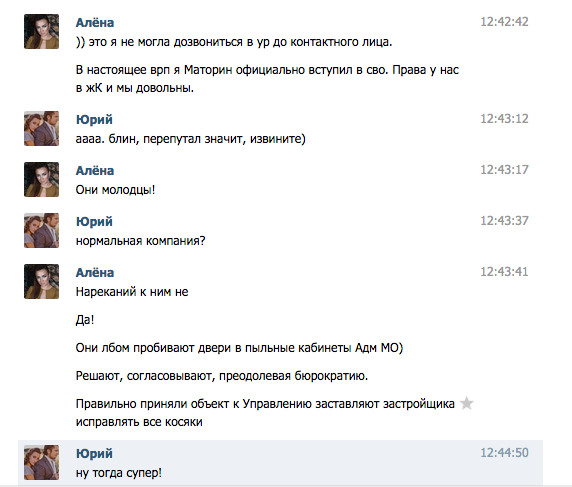The width and height of the screenshot is (572, 487).
Task: Click sender name Юрий at 12:43:12
Action: click(x=94, y=120)
